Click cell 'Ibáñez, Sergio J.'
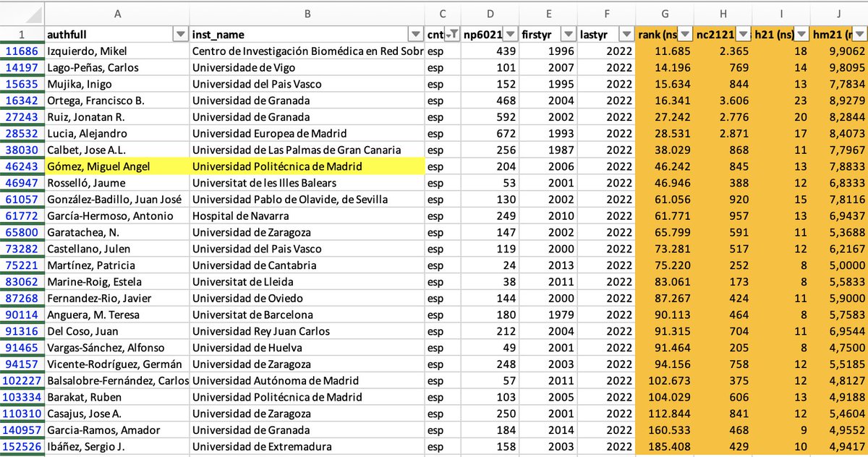This screenshot has height=457, width=868. [x=117, y=446]
